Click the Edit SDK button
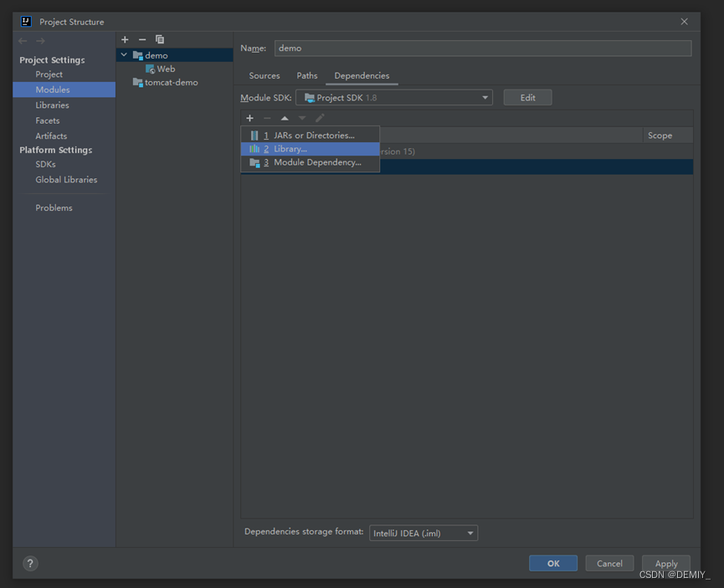The width and height of the screenshot is (724, 588). tap(528, 98)
